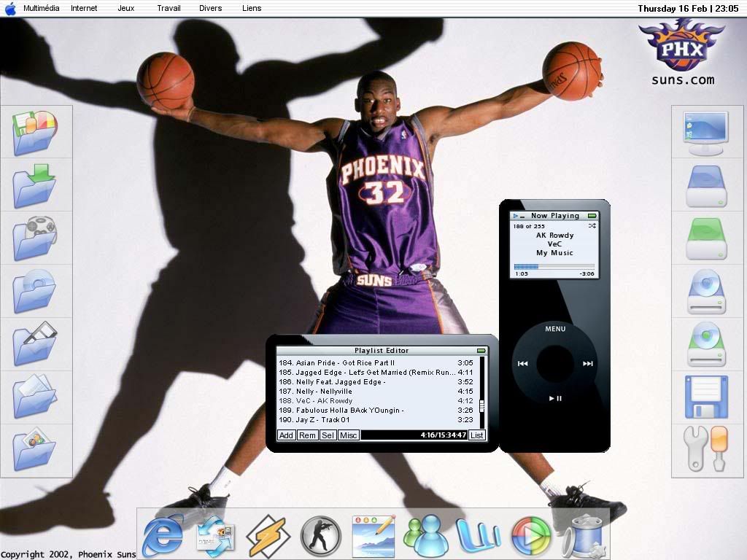747x560 pixels.
Task: Open the Travail menu
Action: coord(169,8)
